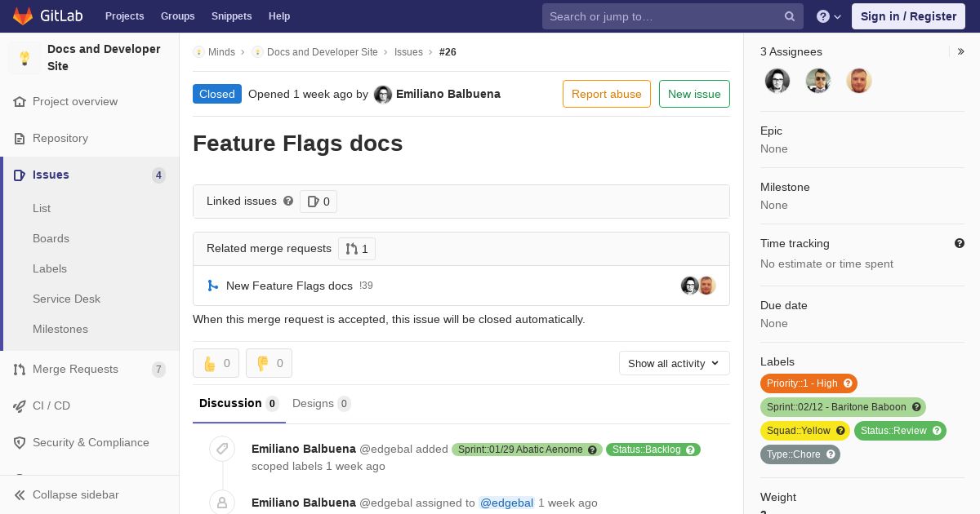Click the related merge requests count badge

(357, 249)
